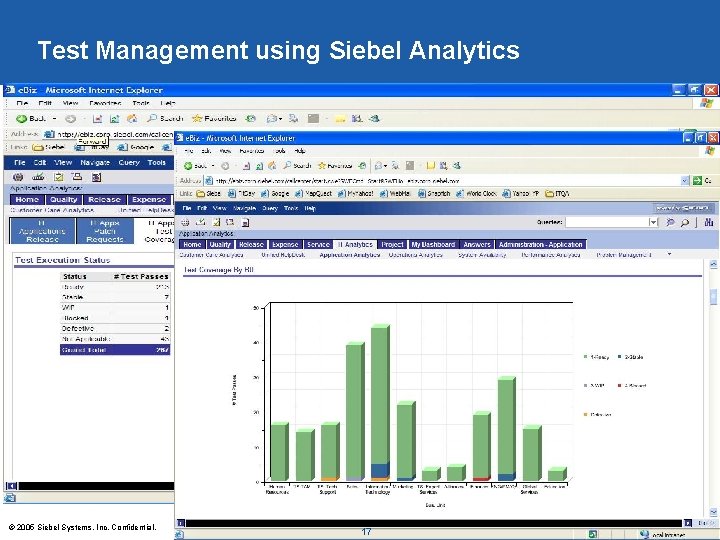Viewport: 720px width, 540px height.
Task: Click the Queries text field
Action: [x=607, y=222]
